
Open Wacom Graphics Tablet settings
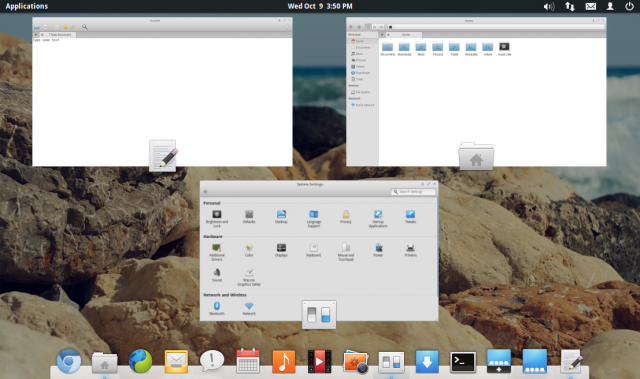click(249, 277)
